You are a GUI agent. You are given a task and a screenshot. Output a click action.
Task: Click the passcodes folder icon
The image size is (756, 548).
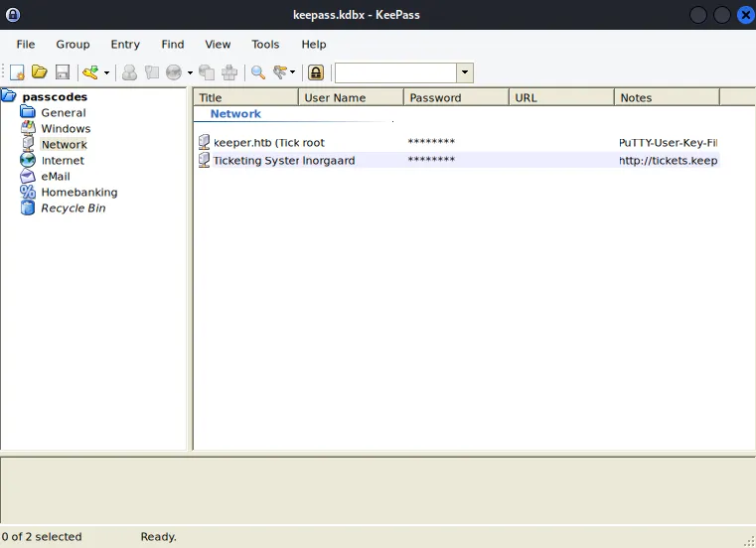(x=9, y=96)
